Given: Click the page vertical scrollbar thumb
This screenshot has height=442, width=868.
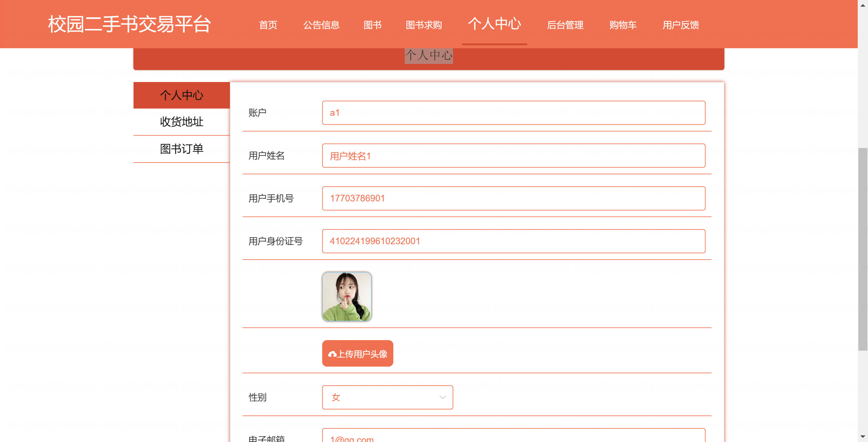Looking at the screenshot, I should click(x=863, y=249).
